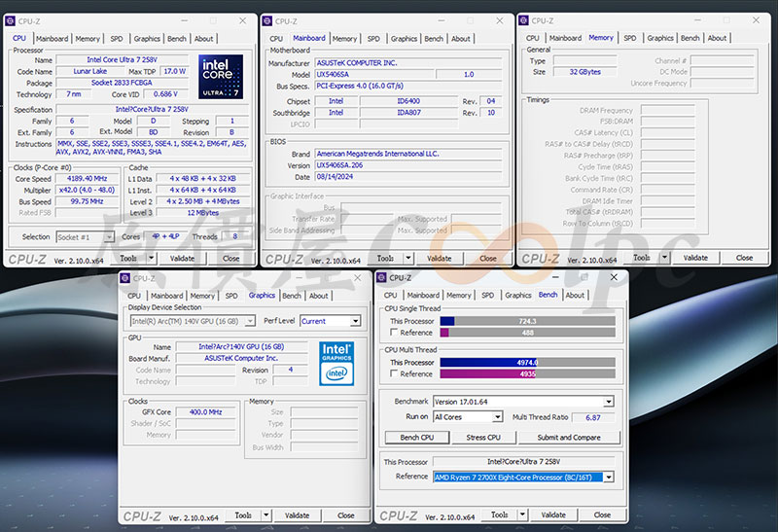Image resolution: width=778 pixels, height=532 pixels.
Task: Open Tools dropdown arrow in Graphics window
Action: pyautogui.click(x=266, y=515)
